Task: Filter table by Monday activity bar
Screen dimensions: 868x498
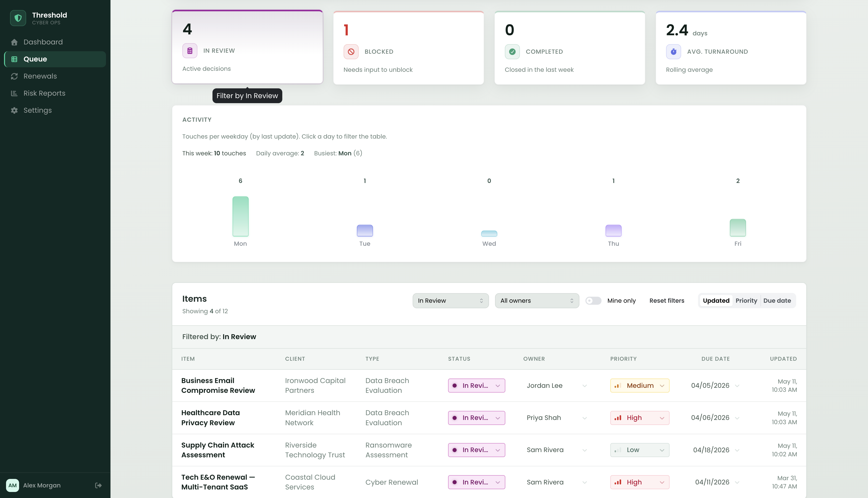Action: pos(241,217)
